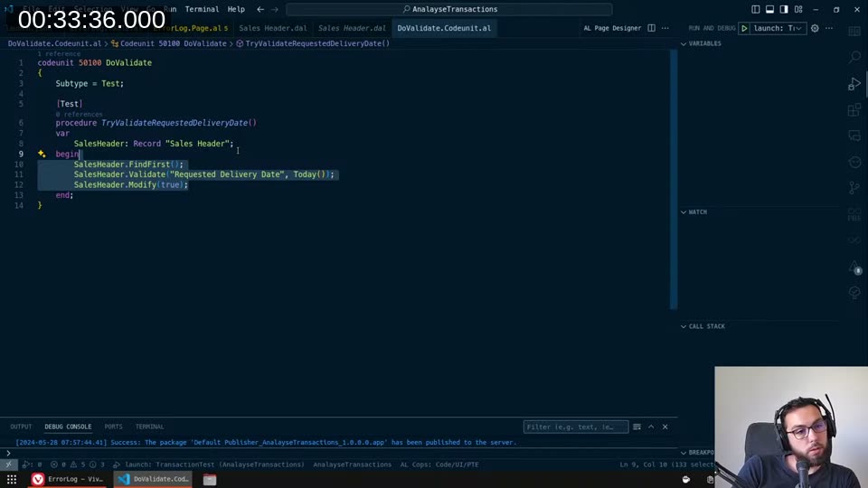The height and width of the screenshot is (488, 868).
Task: Collapse the WATCH section
Action: click(697, 211)
